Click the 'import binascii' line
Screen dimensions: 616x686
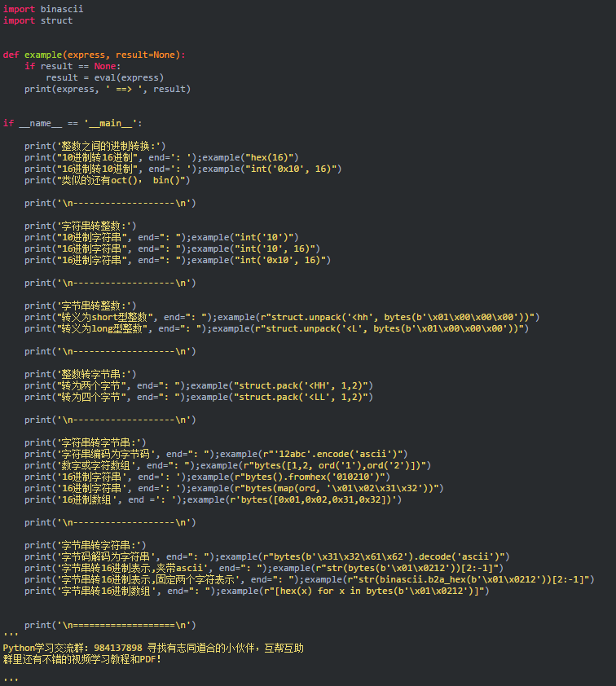[43, 9]
